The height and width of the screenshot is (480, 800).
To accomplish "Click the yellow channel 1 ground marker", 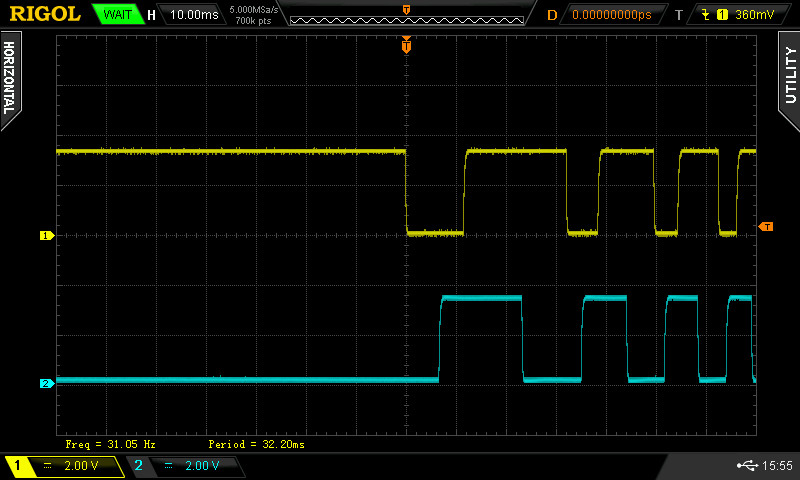I will pos(45,236).
